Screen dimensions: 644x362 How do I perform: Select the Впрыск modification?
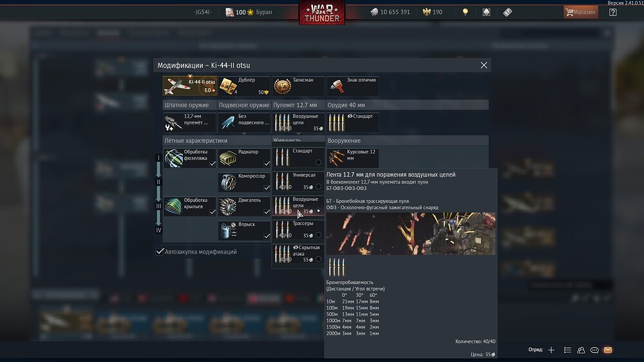click(x=244, y=231)
